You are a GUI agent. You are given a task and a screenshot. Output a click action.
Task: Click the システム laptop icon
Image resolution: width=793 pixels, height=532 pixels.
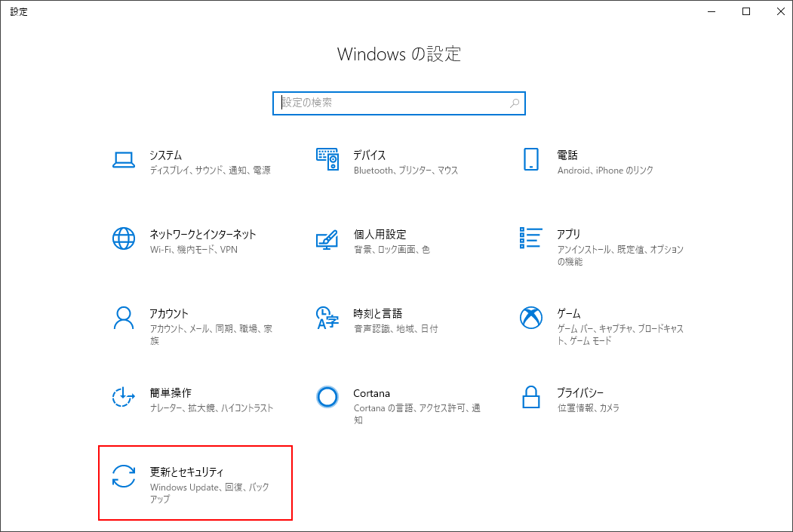[124, 160]
